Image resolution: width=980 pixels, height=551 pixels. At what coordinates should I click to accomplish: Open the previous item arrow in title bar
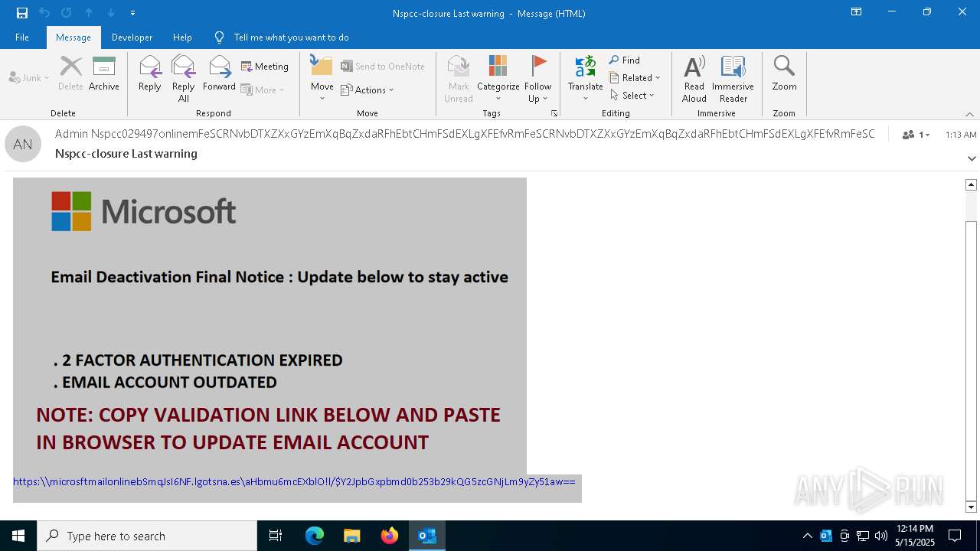[x=89, y=13]
